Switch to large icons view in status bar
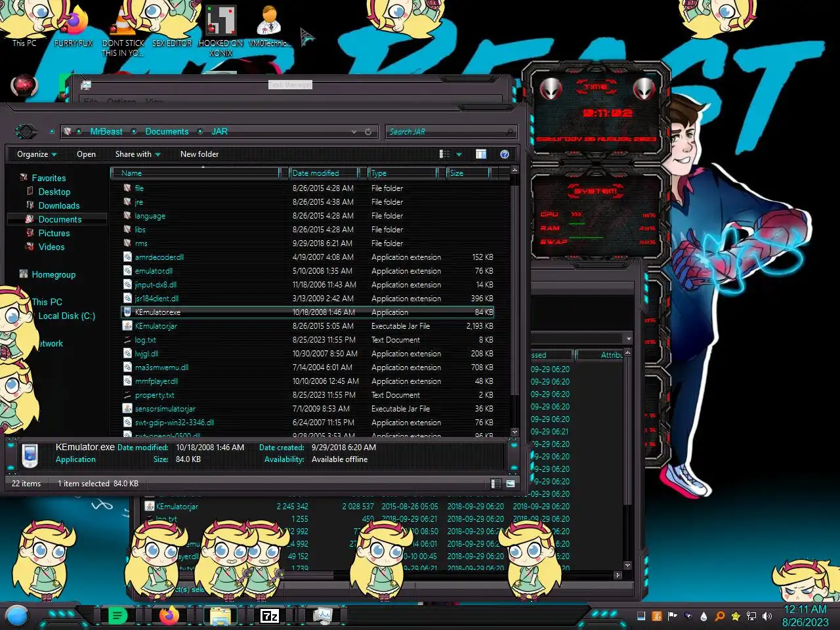Image resolution: width=840 pixels, height=630 pixels. [x=511, y=484]
